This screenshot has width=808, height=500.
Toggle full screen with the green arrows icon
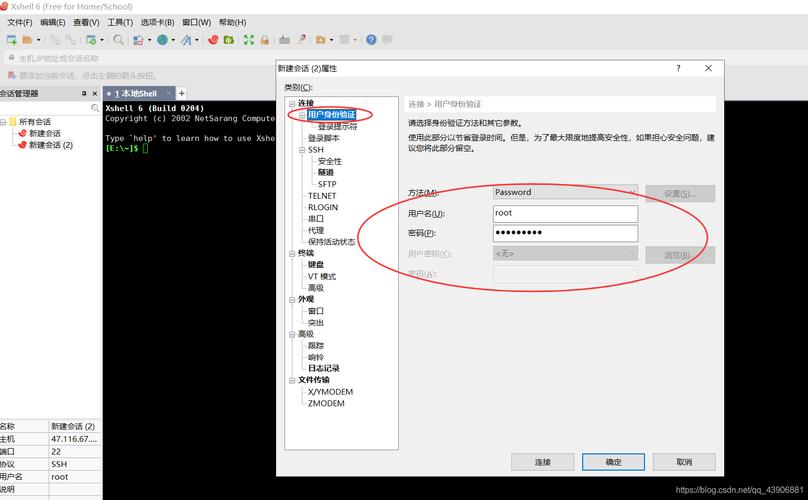click(x=249, y=40)
